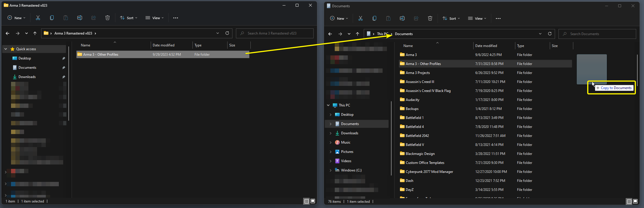
Task: Click Delete trash icon in Documents window toolbar
Action: pos(430,18)
